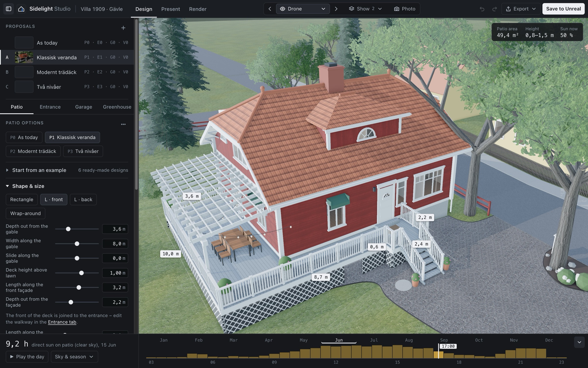This screenshot has width=588, height=368.
Task: Select proposal B Modernt trädäck
Action: (67, 72)
